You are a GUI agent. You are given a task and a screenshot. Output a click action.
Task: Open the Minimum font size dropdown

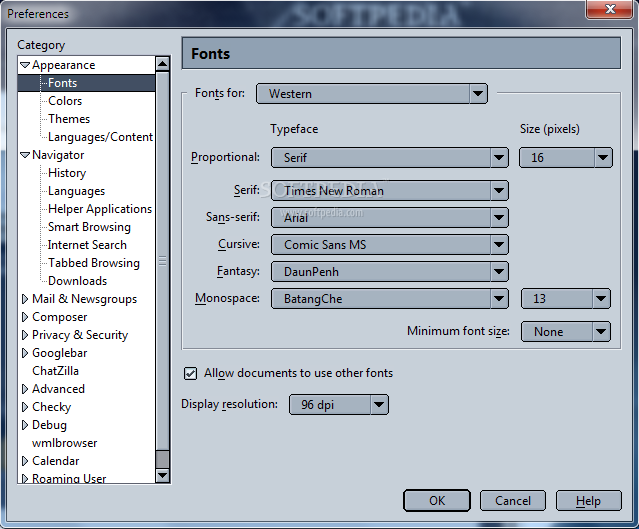tap(566, 332)
